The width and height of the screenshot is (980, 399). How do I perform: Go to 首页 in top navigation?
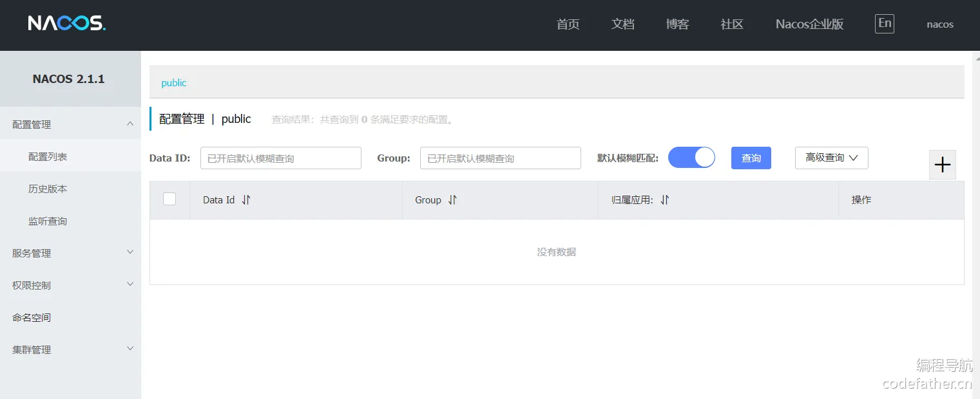tap(568, 24)
